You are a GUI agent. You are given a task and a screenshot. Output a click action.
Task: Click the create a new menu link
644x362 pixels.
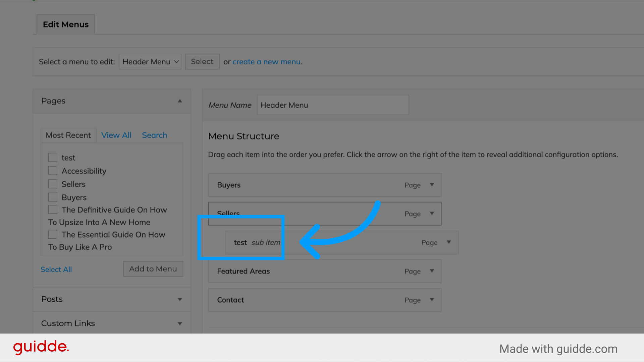[266, 62]
